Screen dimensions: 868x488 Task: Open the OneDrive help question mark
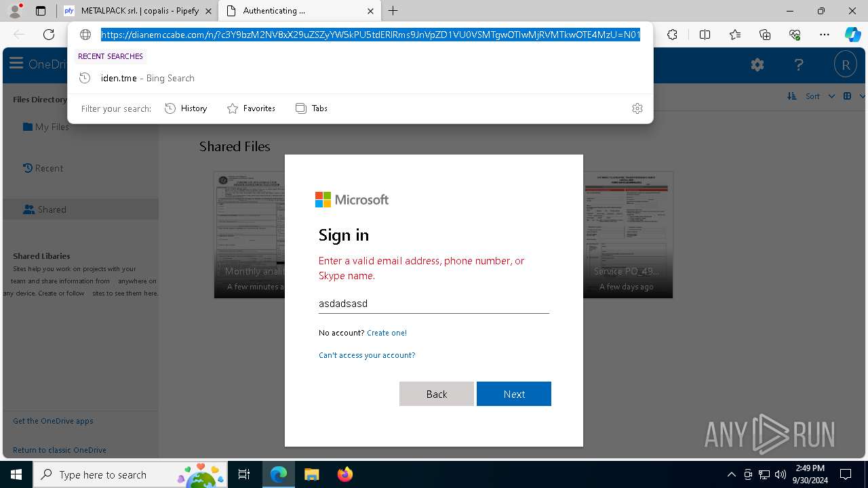tap(799, 65)
